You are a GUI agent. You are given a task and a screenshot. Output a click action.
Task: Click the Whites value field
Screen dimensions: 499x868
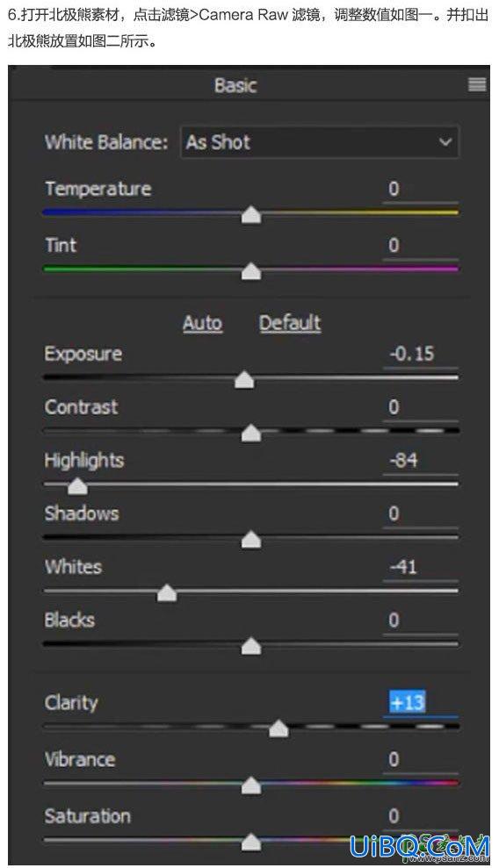[420, 568]
